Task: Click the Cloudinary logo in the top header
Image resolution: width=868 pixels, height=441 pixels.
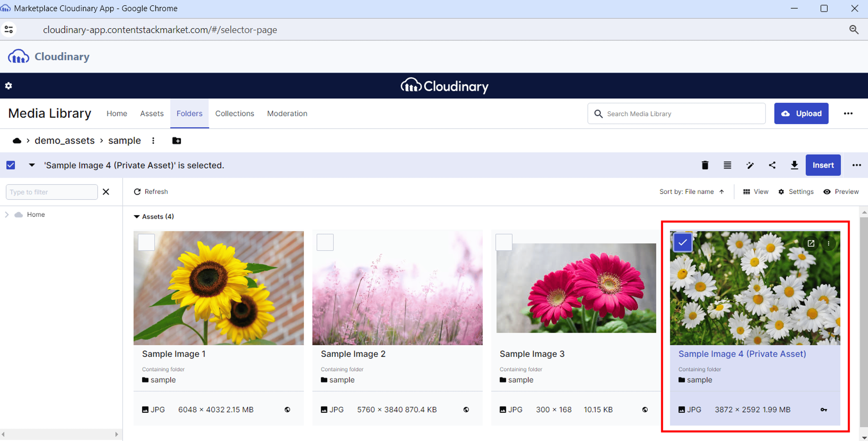Action: pyautogui.click(x=49, y=56)
